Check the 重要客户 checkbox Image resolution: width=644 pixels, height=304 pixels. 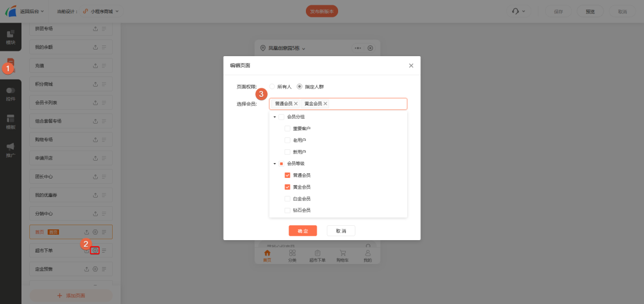pos(287,129)
